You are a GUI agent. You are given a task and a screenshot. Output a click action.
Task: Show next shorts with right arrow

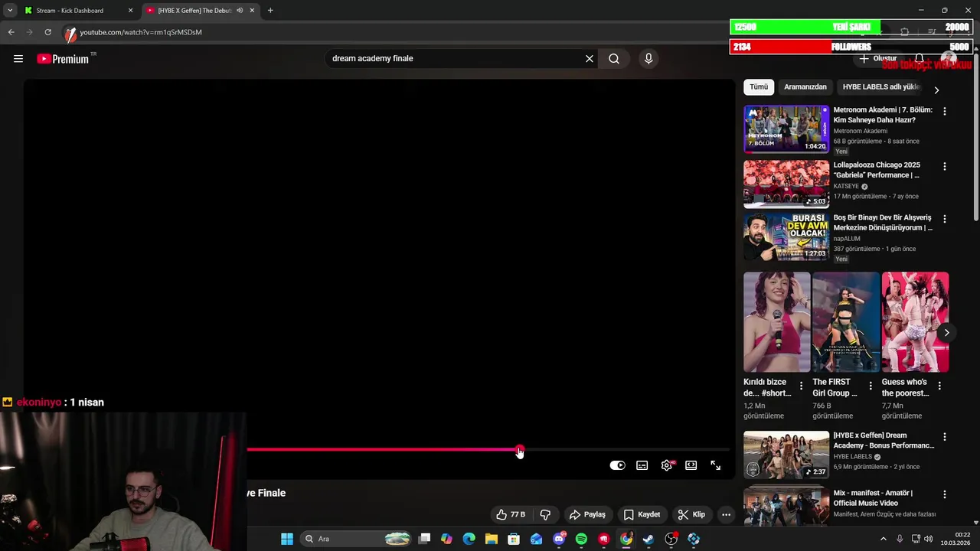tap(946, 333)
